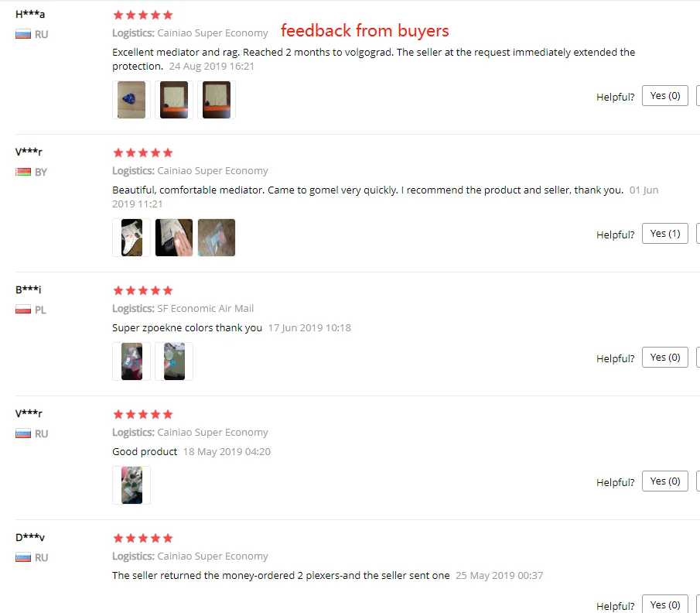This screenshot has height=613, width=700.
Task: Mark H***a's Volgograd review as helpful
Action: pos(664,96)
